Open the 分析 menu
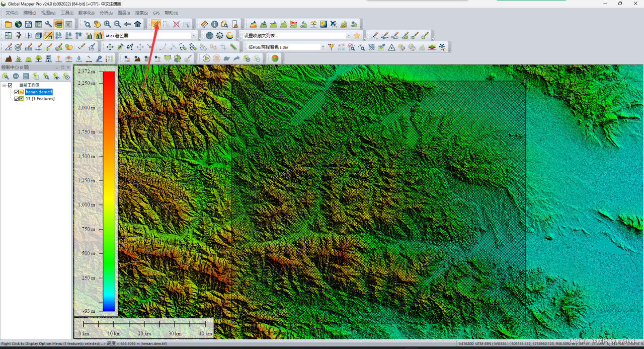 coord(105,13)
